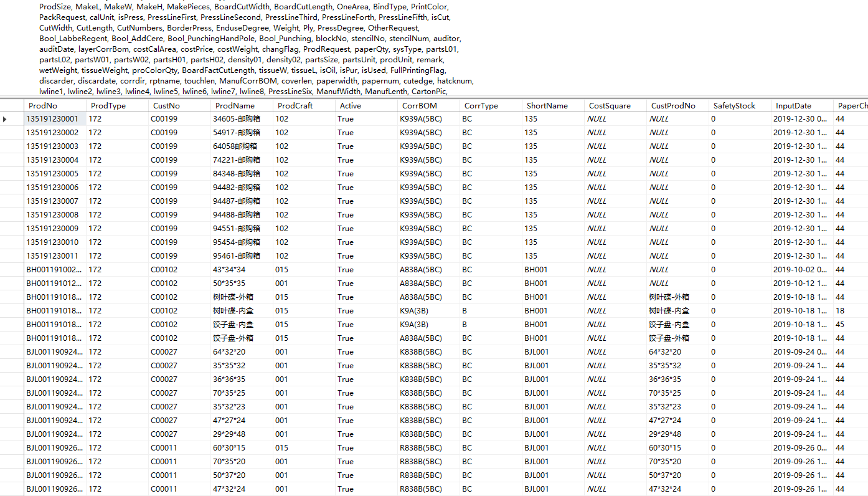Click the SafetyStock column header
The width and height of the screenshot is (868, 496).
coord(740,105)
